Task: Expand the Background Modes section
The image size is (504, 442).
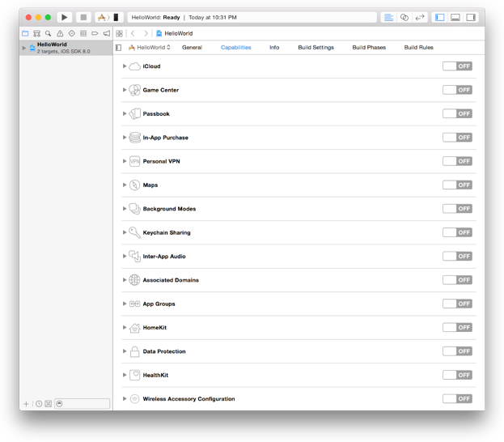Action: (x=125, y=209)
